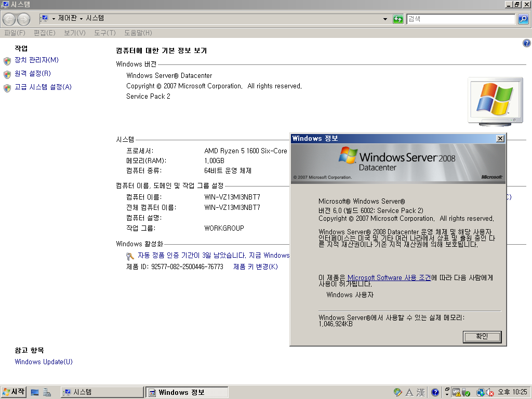Click memory value 1,046,924KB in dialog
Screen dimensions: 532x399
point(336,324)
